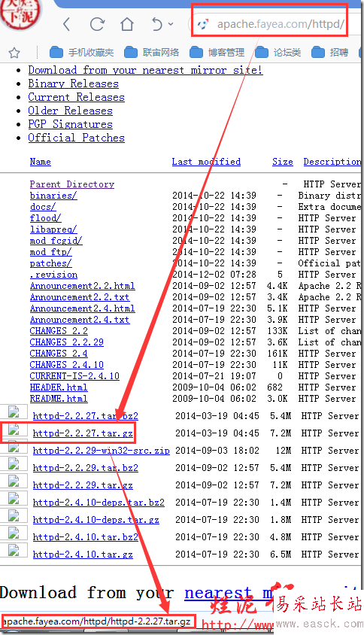Go back with the browser back arrow

(x=67, y=24)
